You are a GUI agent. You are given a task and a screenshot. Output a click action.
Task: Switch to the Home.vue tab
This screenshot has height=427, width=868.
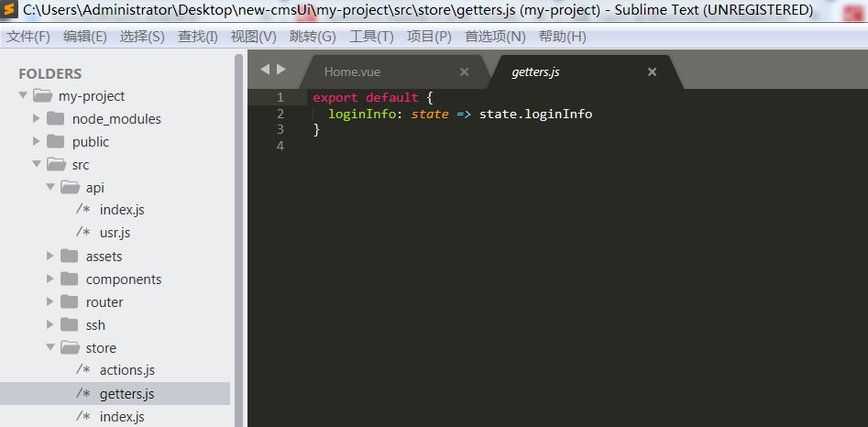(352, 71)
